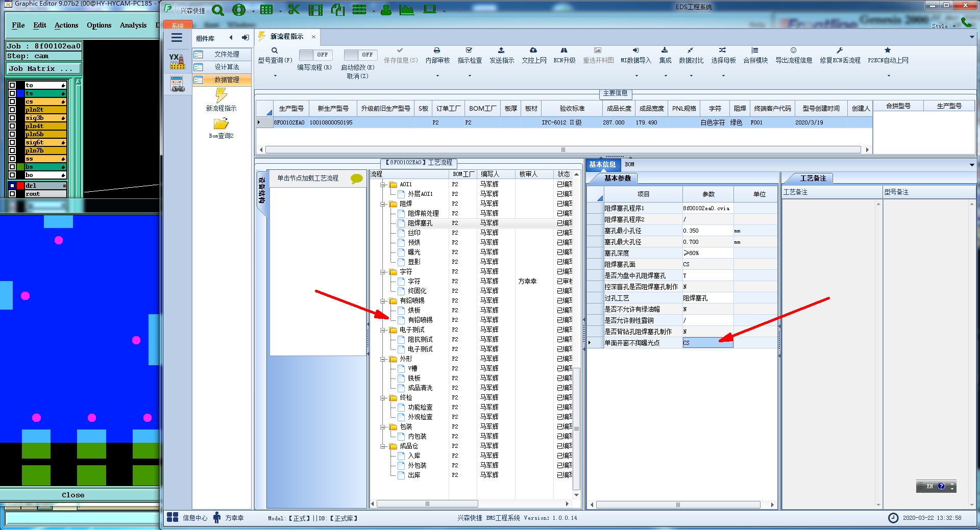Click the green list rows icon
Screen dimensions: 980x530
(359, 10)
